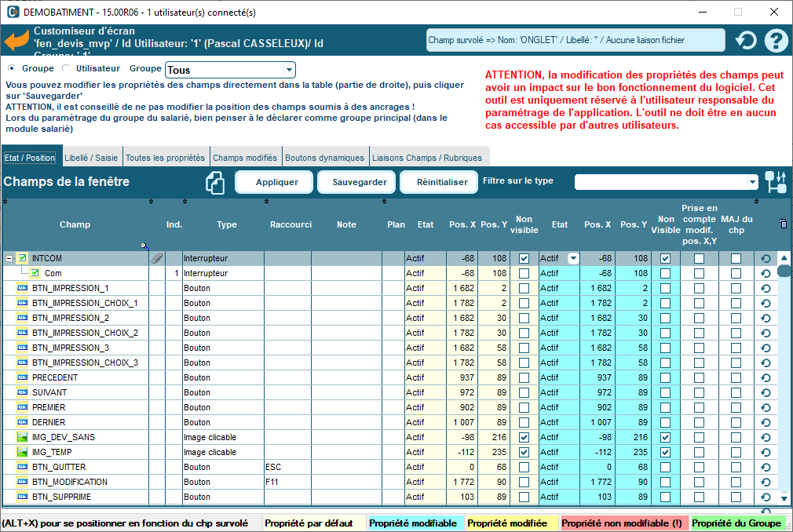Screen dimensions: 793x532
Task: Click the sort/hierarchy icon near Filtre sur le type
Action: [x=776, y=181]
